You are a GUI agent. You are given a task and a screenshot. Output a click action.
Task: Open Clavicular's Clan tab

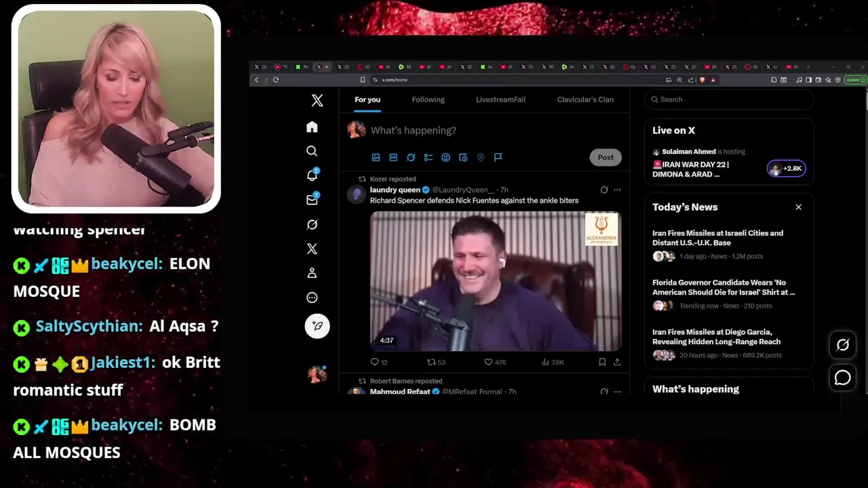585,100
